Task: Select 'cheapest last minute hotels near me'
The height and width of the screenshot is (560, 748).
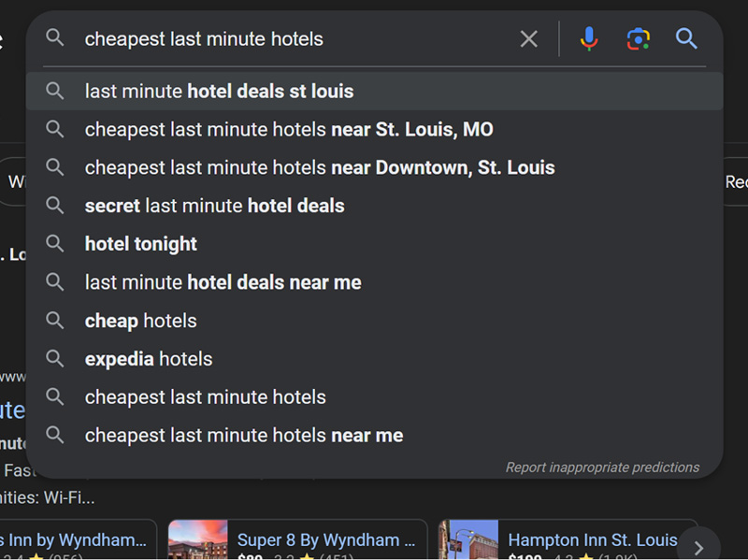Action: 244,436
